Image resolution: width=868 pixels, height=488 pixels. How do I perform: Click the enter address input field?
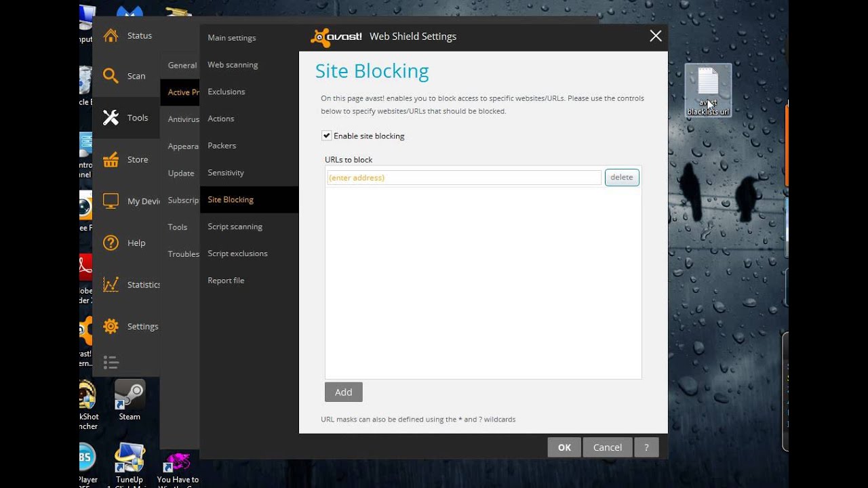click(463, 178)
